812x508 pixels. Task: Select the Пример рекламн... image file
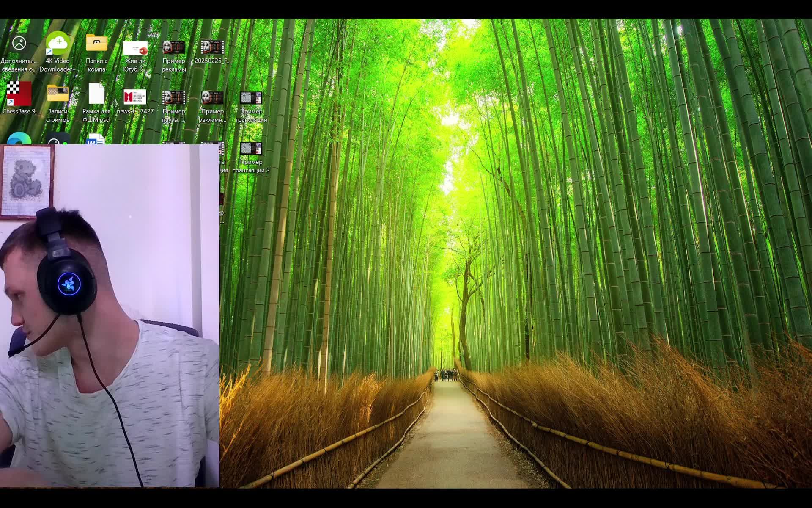click(212, 98)
